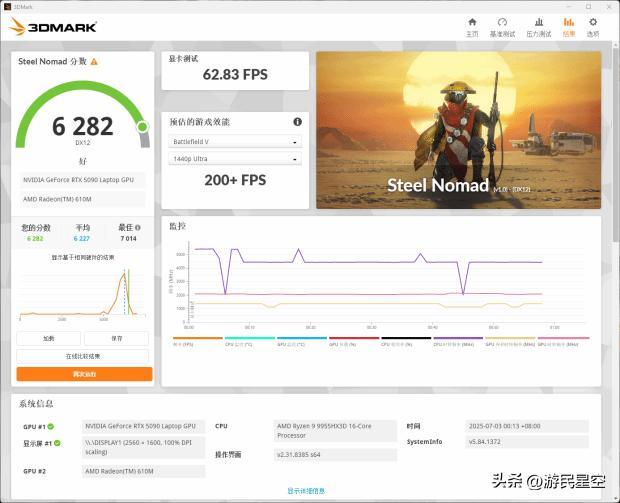Click the Steel Nomad banner image
Viewport: 620px width, 503px height.
(458, 130)
